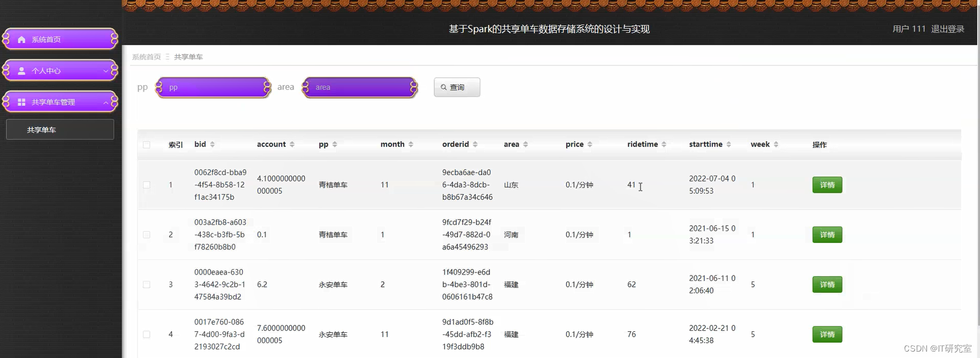Open 详情 for row 4 with ridetime 76
980x358 pixels.
click(x=827, y=334)
